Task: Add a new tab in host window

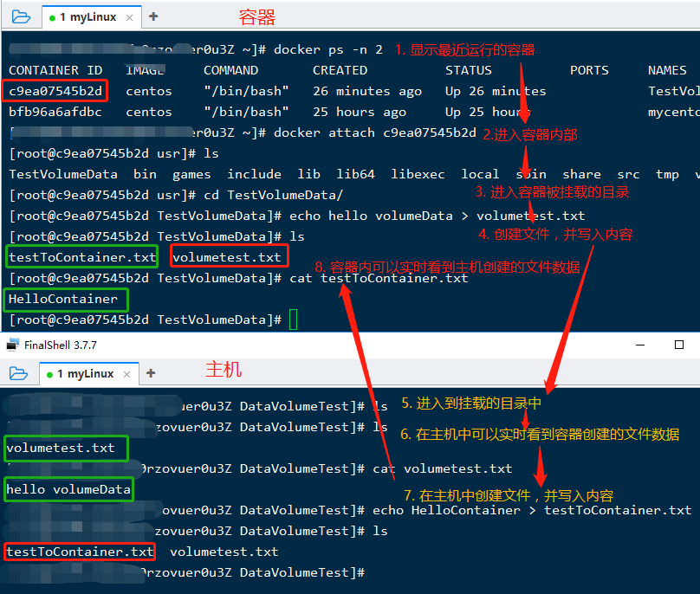Action: [x=151, y=373]
